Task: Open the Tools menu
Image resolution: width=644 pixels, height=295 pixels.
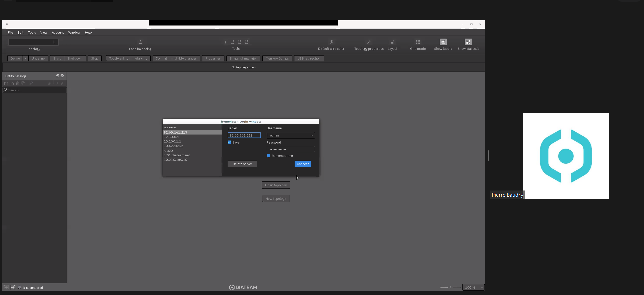Action: (32, 33)
